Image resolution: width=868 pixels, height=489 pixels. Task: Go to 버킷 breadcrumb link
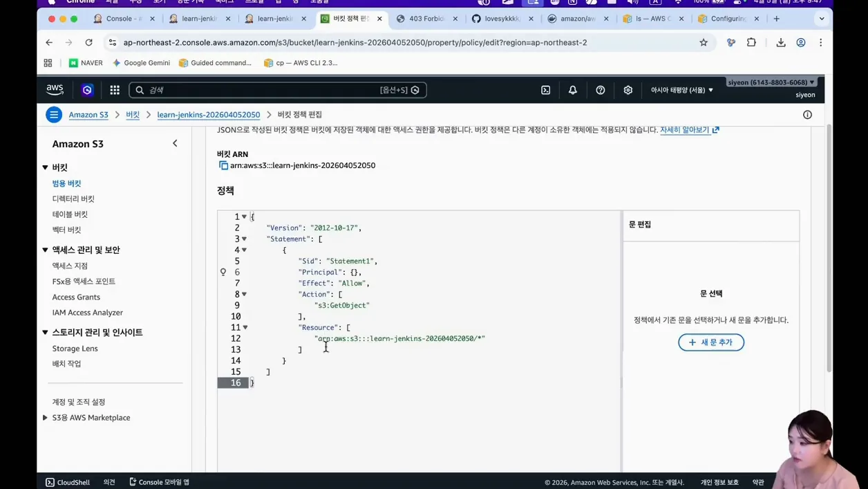click(133, 115)
